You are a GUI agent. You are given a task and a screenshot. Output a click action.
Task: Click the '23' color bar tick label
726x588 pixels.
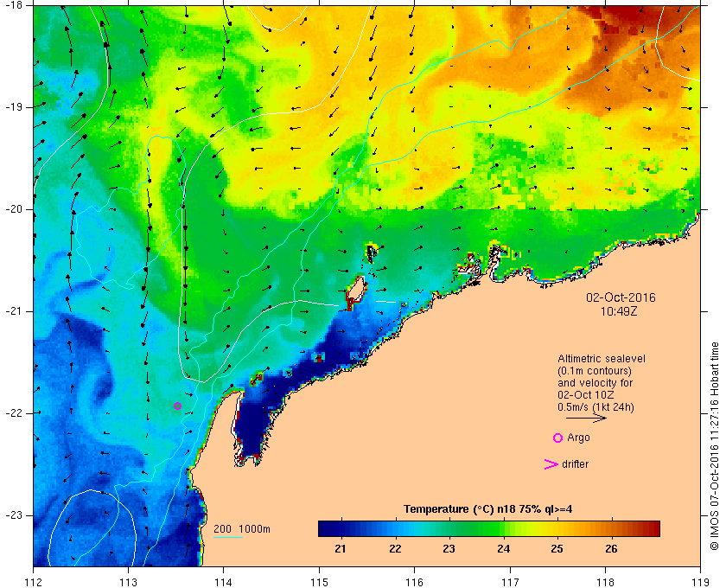[449, 549]
